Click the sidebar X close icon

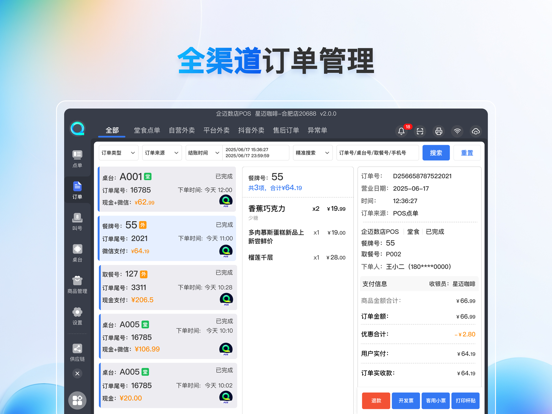[77, 373]
